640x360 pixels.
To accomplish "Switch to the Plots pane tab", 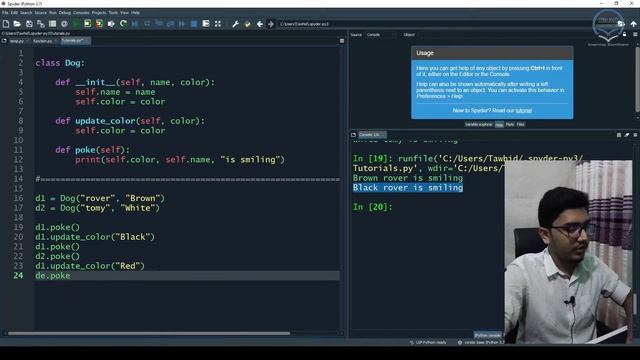I will tap(510, 124).
